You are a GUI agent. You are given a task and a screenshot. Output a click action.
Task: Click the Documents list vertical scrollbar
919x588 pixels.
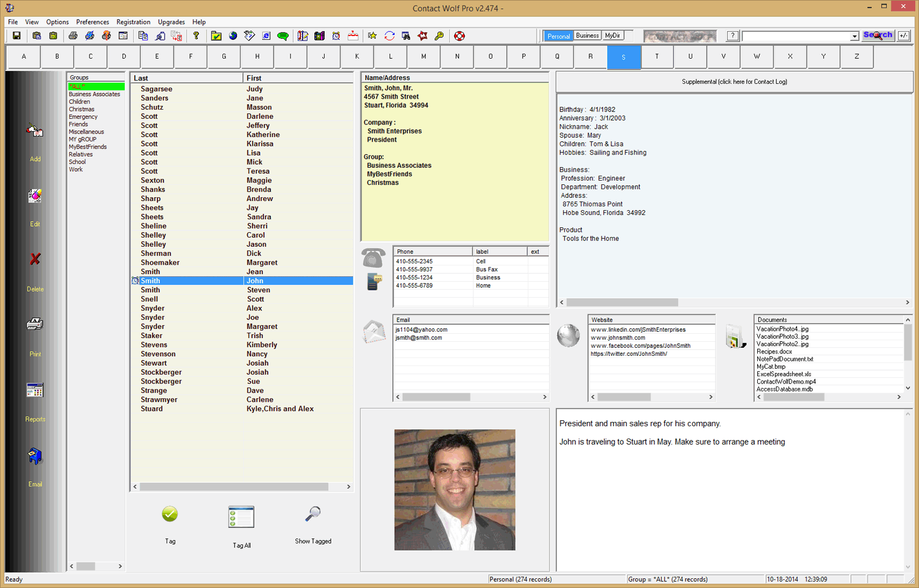click(908, 354)
